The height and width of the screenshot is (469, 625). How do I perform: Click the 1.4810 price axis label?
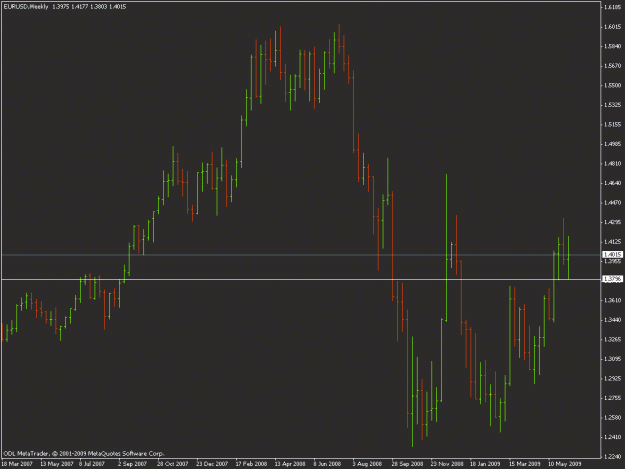tap(613, 163)
